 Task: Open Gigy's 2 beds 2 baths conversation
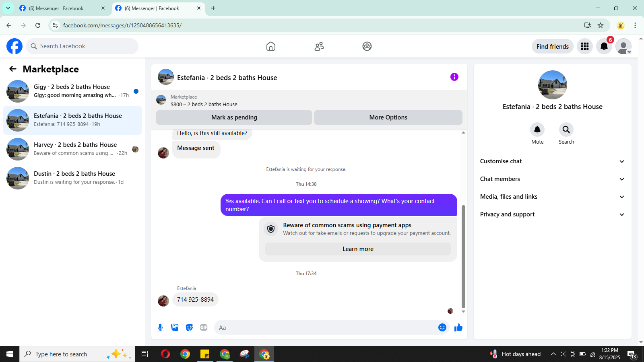pyautogui.click(x=72, y=91)
